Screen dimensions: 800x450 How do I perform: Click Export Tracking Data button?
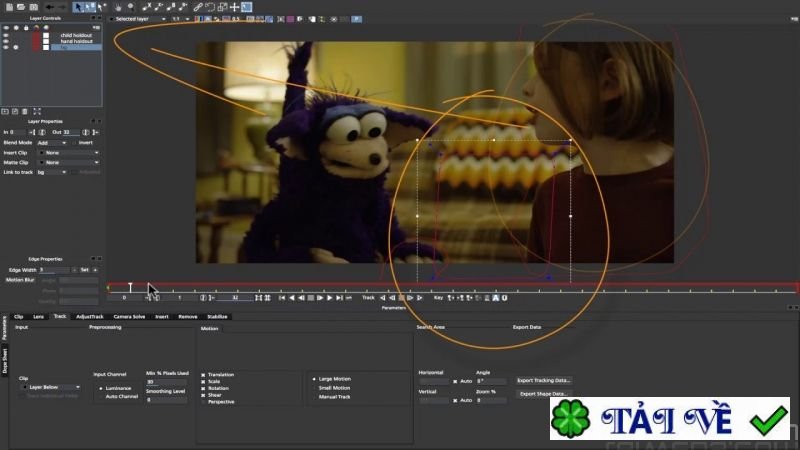[x=543, y=381]
